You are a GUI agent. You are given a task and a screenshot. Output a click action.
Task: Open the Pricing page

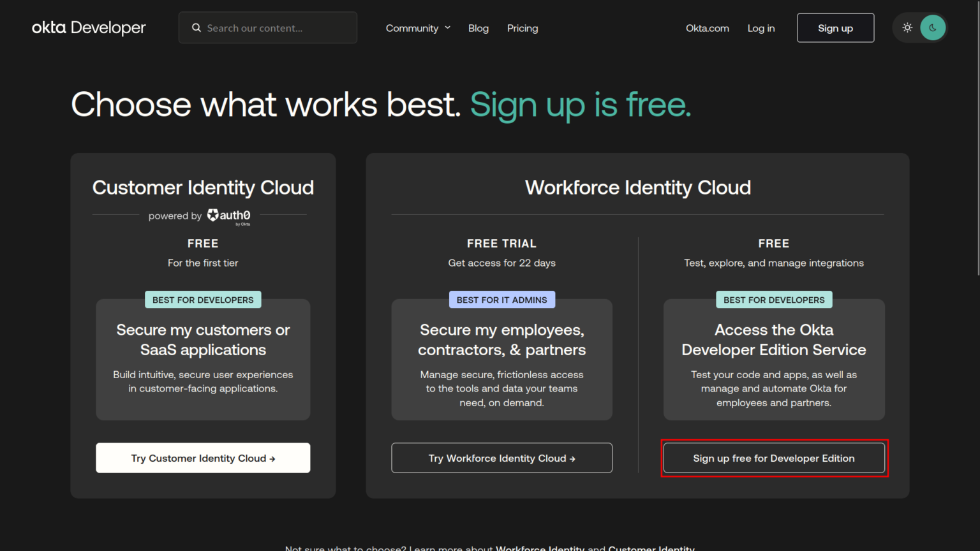tap(523, 28)
